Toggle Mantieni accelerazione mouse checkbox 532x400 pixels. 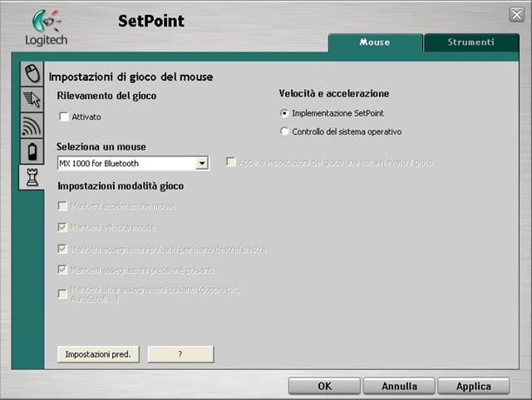click(63, 206)
